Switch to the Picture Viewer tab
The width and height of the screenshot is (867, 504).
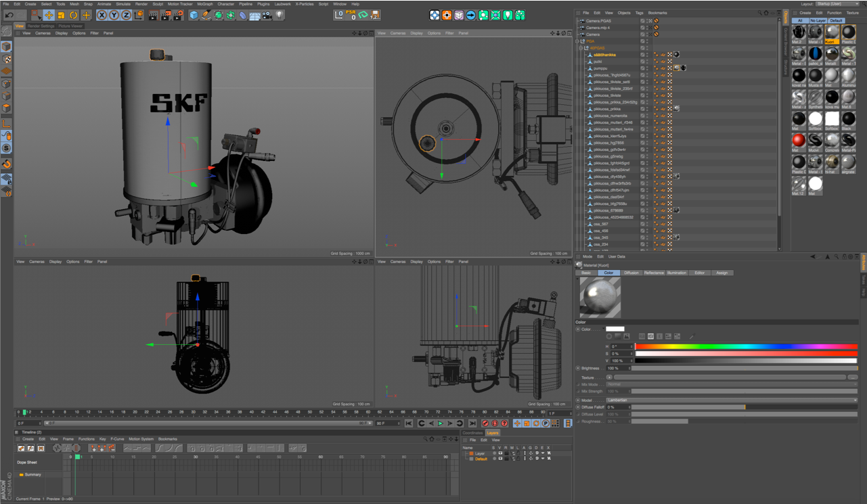click(70, 26)
